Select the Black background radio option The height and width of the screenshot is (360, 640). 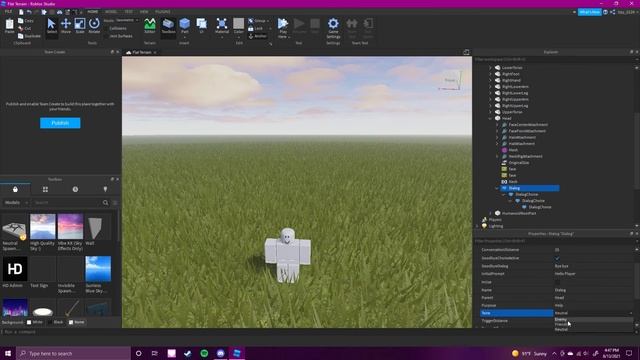[x=50, y=322]
